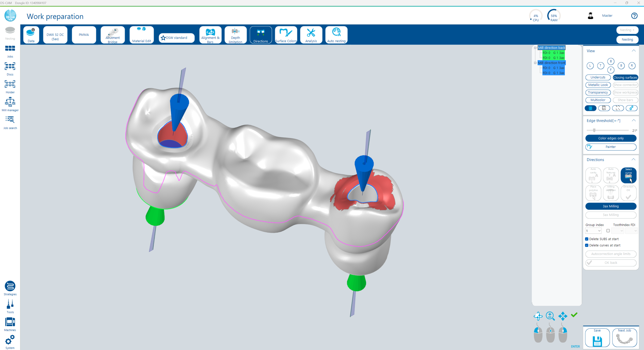Open the Analysis tool
Viewport: 644px width, 350px height.
point(311,35)
